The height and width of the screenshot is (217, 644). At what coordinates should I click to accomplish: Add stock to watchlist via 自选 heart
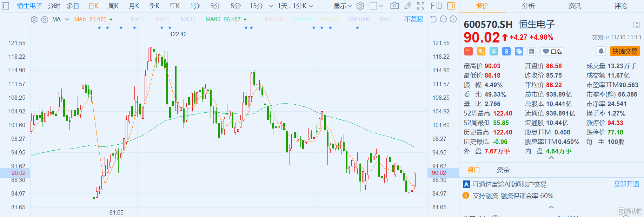[552, 51]
